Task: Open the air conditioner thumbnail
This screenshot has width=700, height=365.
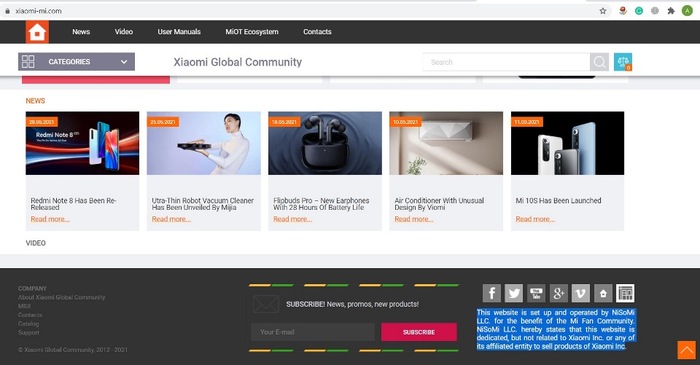Action: pyautogui.click(x=446, y=143)
